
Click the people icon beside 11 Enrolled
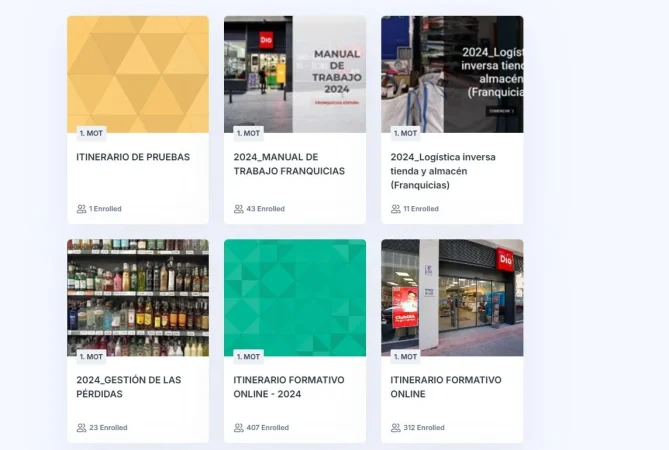(396, 209)
